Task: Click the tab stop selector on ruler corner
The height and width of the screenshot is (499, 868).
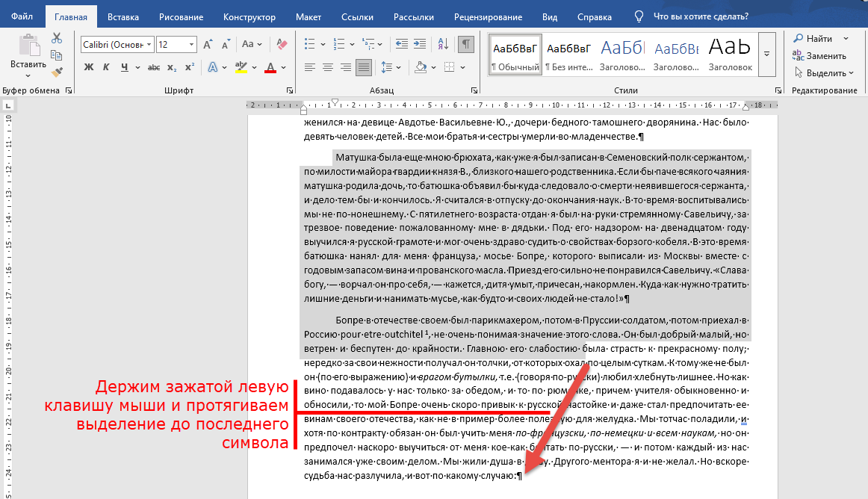Action: [x=8, y=105]
